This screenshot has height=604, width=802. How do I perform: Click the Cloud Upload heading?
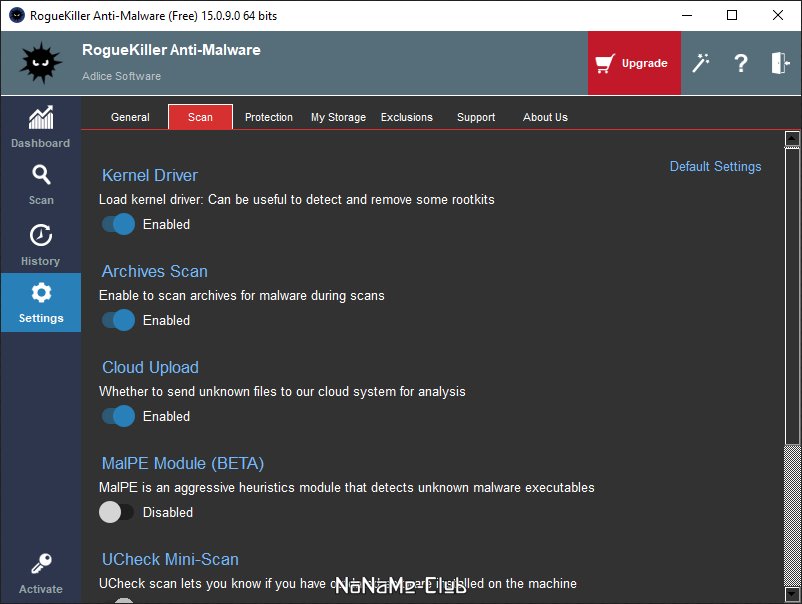[150, 367]
